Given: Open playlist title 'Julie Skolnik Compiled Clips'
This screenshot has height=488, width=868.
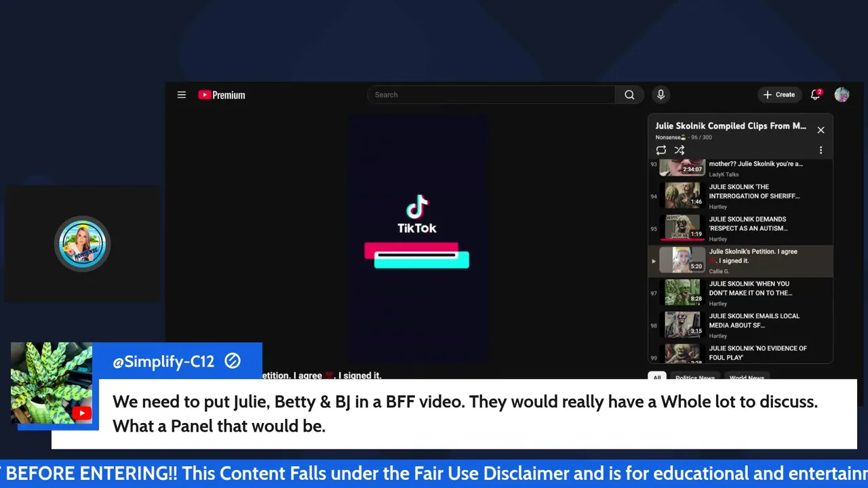Looking at the screenshot, I should [730, 126].
